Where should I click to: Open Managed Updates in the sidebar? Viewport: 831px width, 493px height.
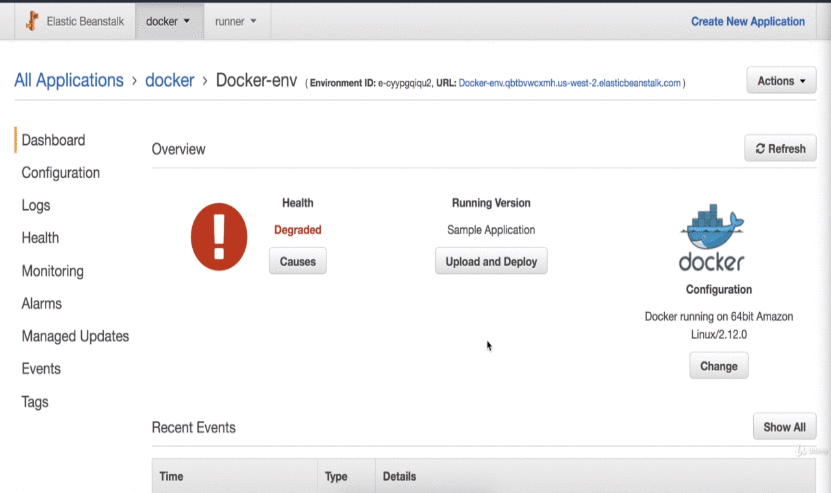pyautogui.click(x=75, y=336)
